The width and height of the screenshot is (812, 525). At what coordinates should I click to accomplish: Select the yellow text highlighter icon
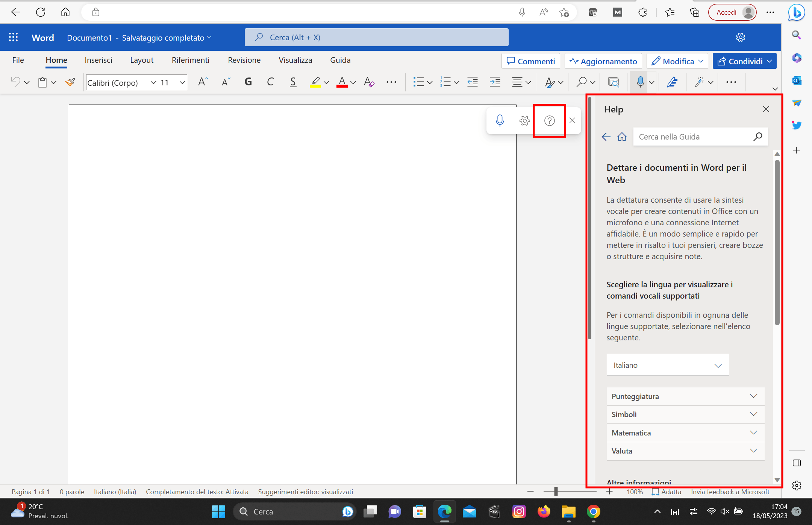coord(316,82)
